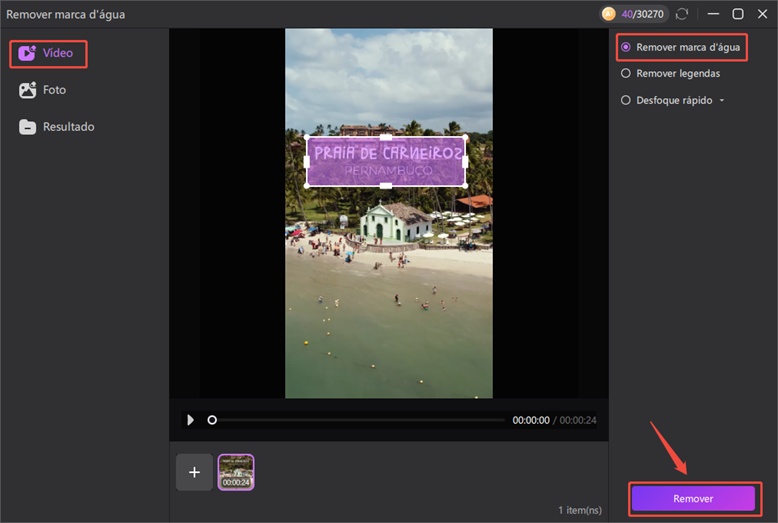Add a new video with the plus button
This screenshot has width=778, height=523.
point(194,472)
